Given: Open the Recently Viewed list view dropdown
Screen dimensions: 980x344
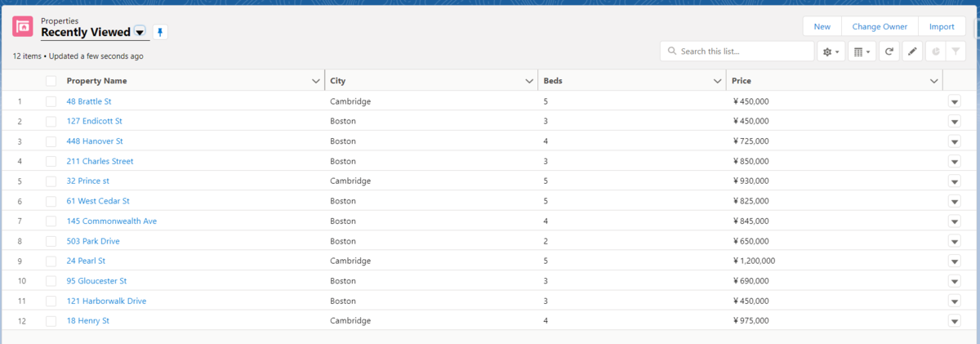Looking at the screenshot, I should pos(140,32).
